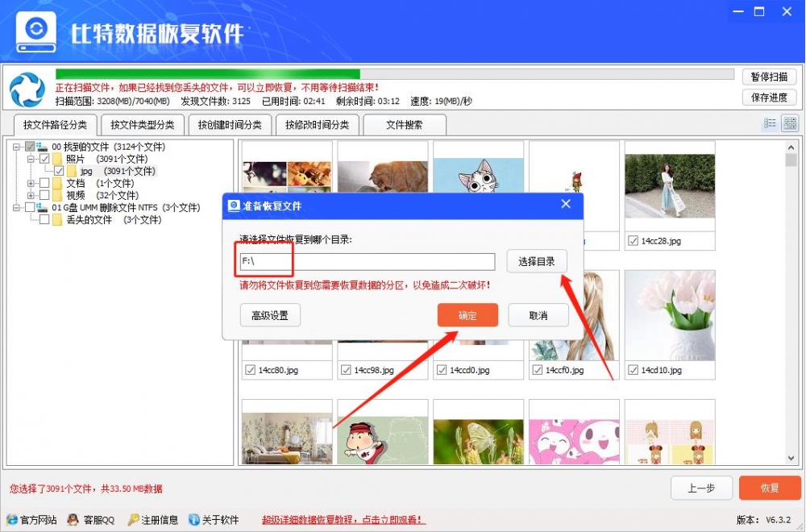The width and height of the screenshot is (806, 532).
Task: Uncheck the 照片 folder checkbox
Action: tap(44, 159)
